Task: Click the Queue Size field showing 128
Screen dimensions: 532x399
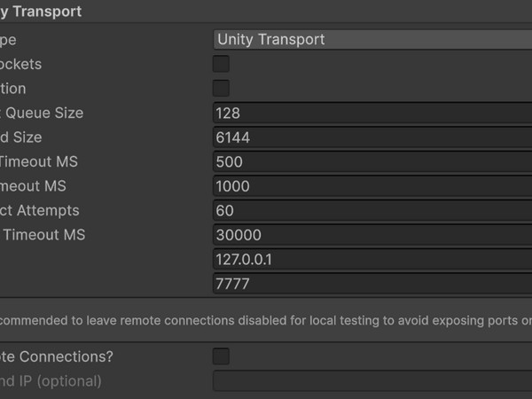Action: pos(372,113)
